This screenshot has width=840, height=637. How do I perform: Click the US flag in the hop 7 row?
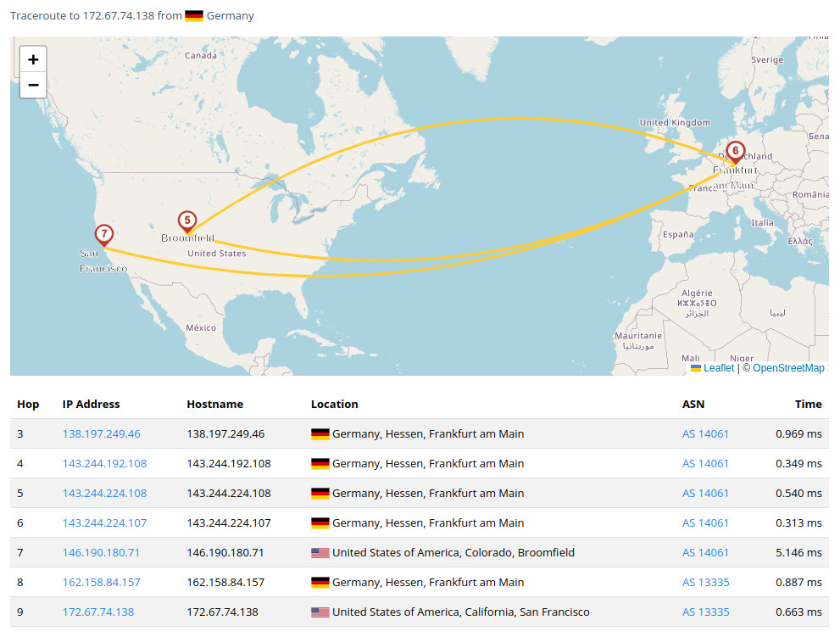coord(320,552)
